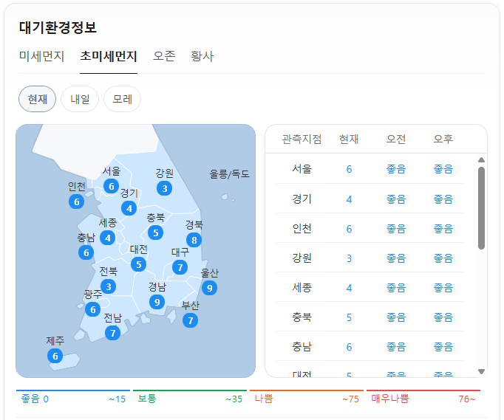Click 경기 in the station table
Image resolution: width=504 pixels, height=420 pixels.
click(302, 199)
